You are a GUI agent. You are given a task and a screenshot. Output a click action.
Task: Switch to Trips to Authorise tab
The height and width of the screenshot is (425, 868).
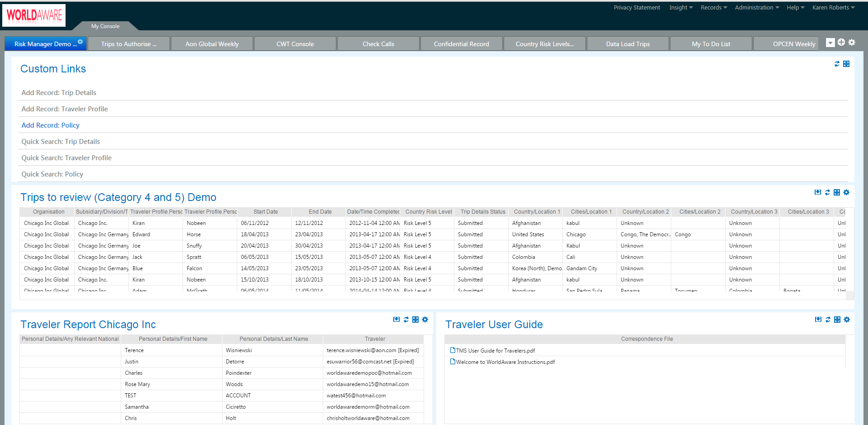point(129,44)
